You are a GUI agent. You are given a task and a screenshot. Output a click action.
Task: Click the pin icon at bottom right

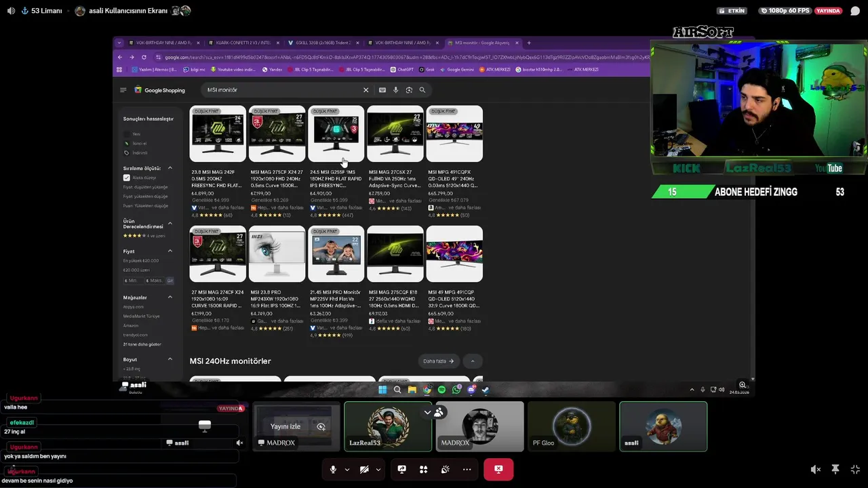click(x=835, y=469)
